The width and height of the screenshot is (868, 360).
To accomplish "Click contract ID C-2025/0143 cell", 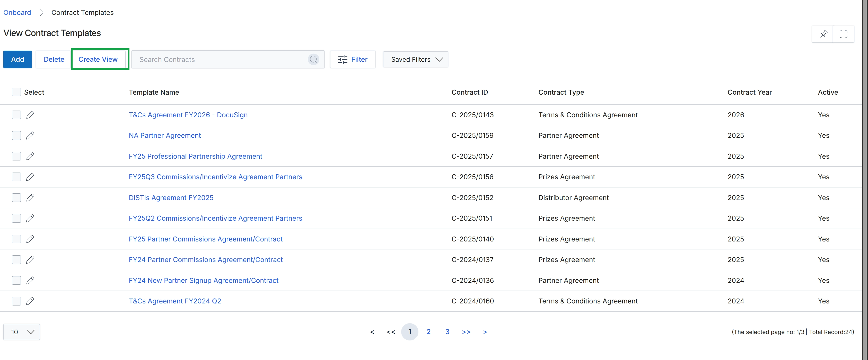I will 472,115.
